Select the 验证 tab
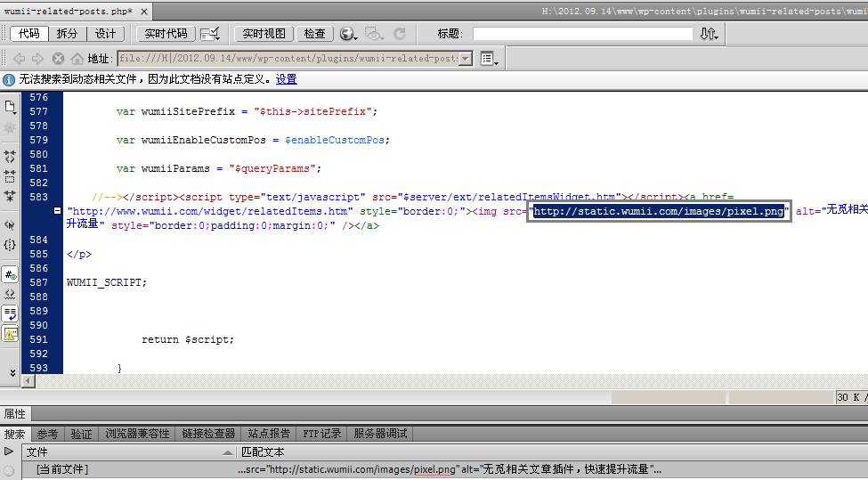This screenshot has height=480, width=868. click(81, 434)
